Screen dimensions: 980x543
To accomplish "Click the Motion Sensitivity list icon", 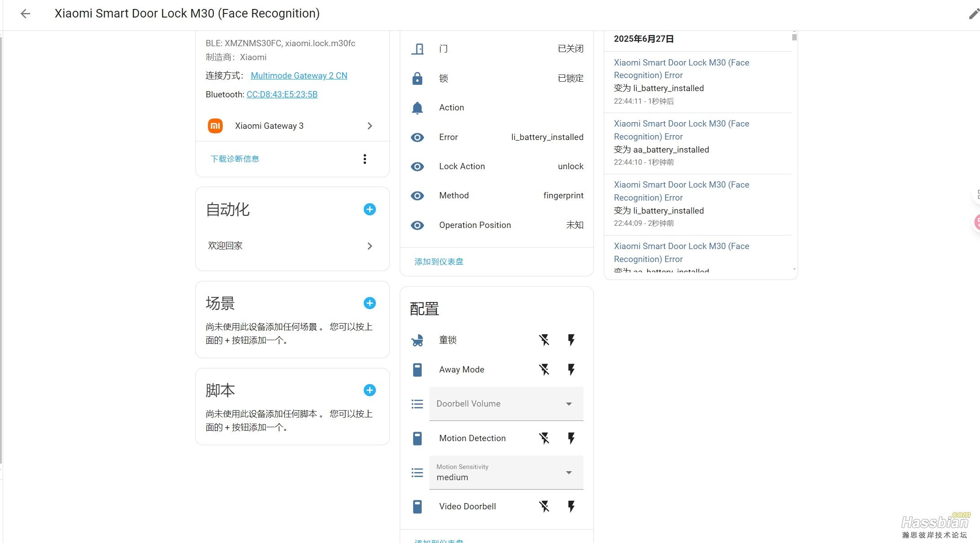I will (x=417, y=473).
